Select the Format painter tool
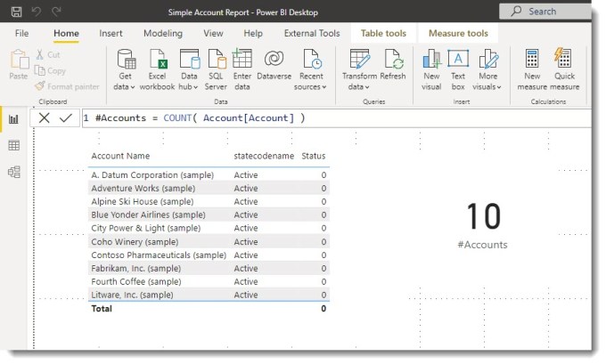This screenshot has height=364, width=606. click(x=67, y=86)
